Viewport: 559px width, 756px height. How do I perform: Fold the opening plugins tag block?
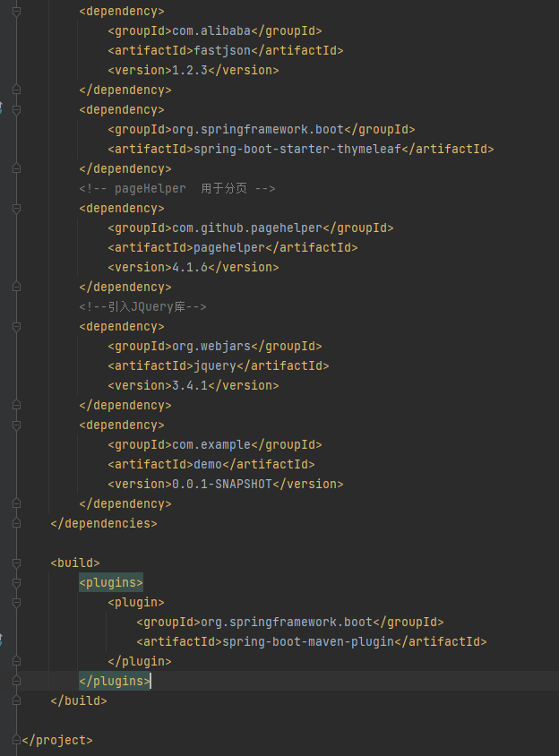click(x=16, y=583)
